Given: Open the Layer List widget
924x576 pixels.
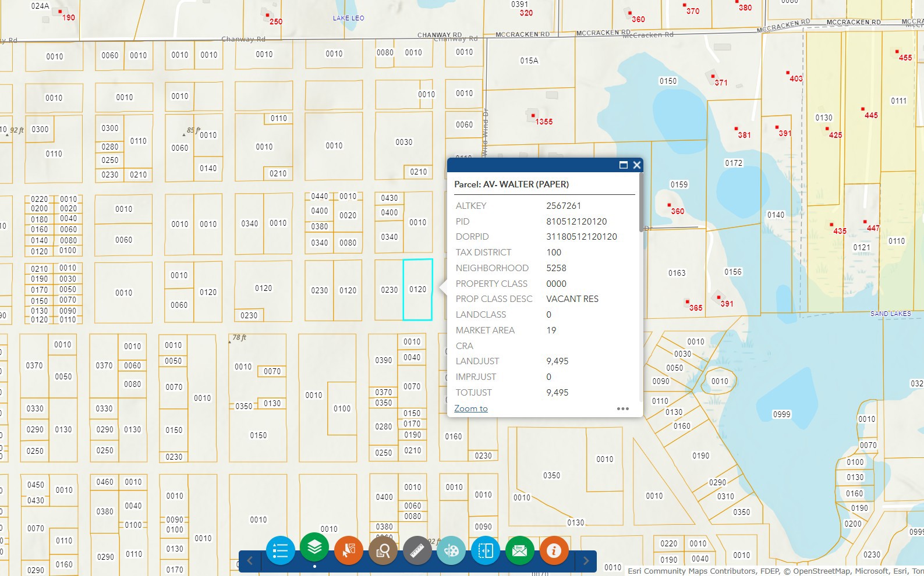Looking at the screenshot, I should pyautogui.click(x=314, y=547).
